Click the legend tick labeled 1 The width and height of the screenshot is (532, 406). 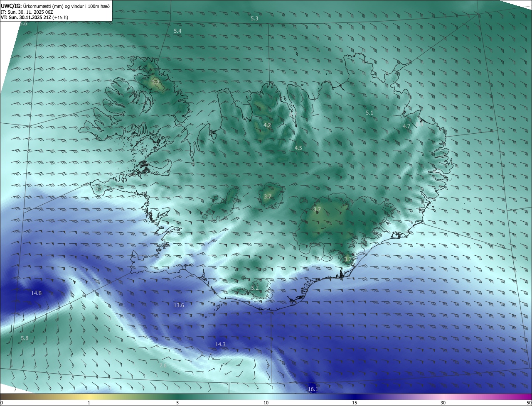[89, 403]
